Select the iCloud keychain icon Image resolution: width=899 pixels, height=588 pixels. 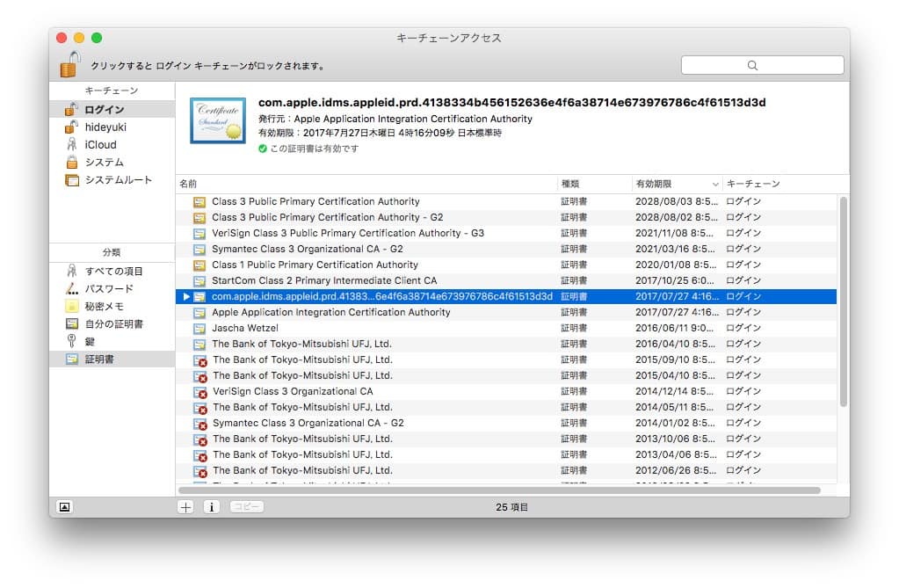point(71,145)
